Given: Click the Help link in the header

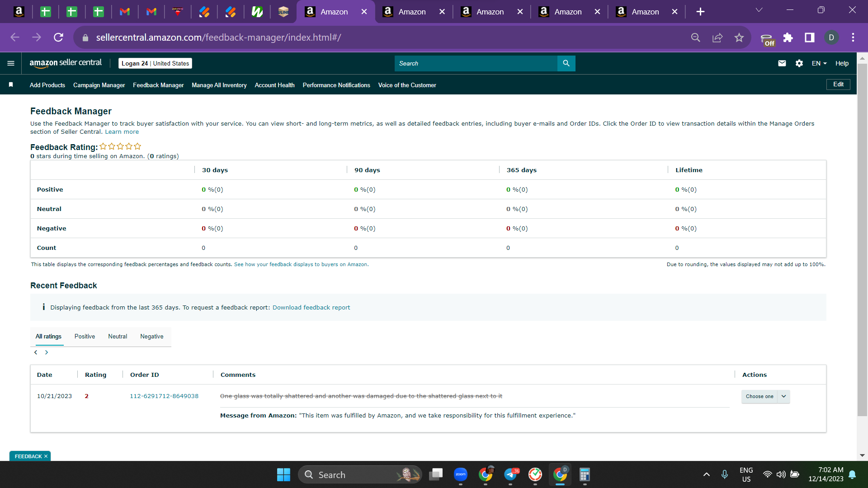Looking at the screenshot, I should tap(842, 63).
